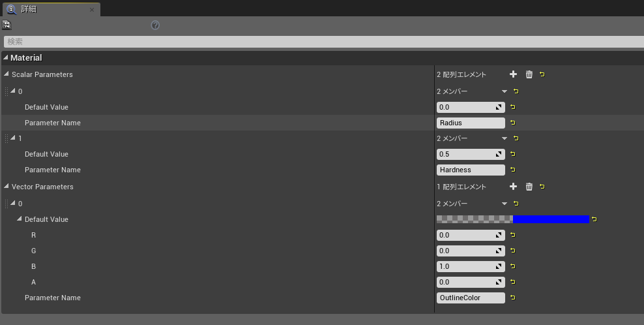Reset Vector Parameters array to default
This screenshot has width=644, height=325.
tap(542, 187)
